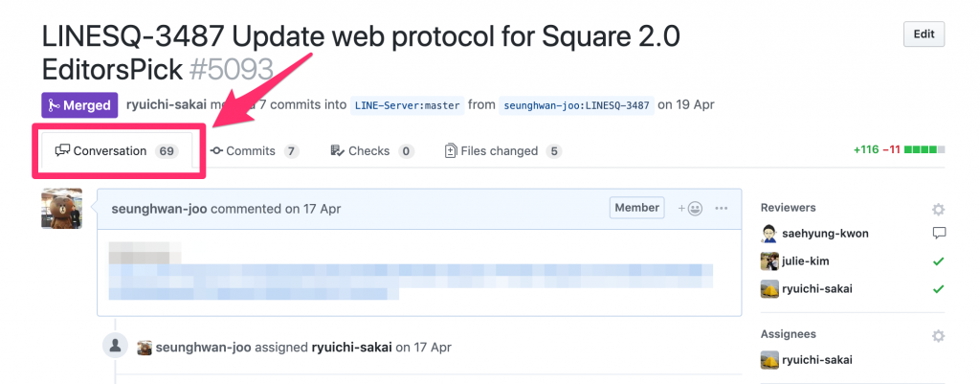Click the purple Merged status badge
Image resolution: width=980 pixels, height=384 pixels.
(79, 105)
